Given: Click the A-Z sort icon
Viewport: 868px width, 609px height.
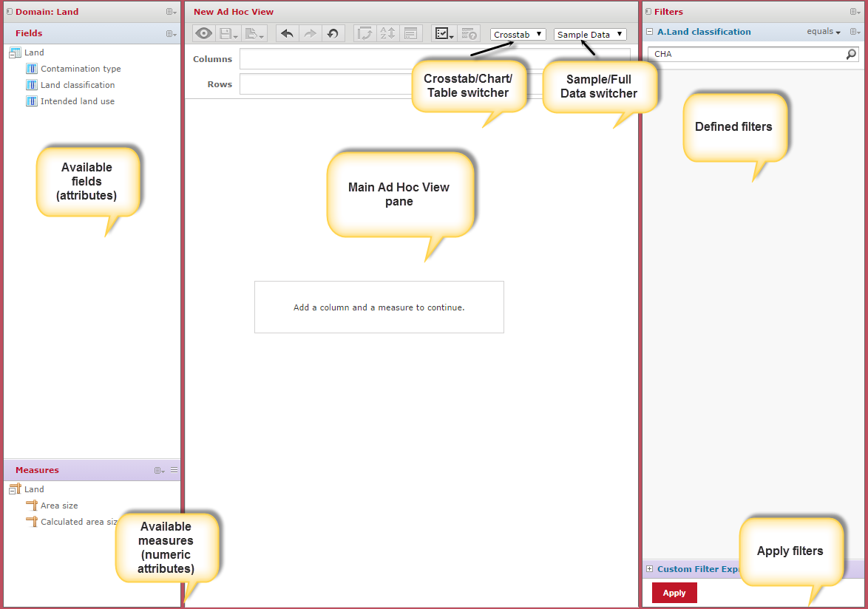Looking at the screenshot, I should 387,34.
